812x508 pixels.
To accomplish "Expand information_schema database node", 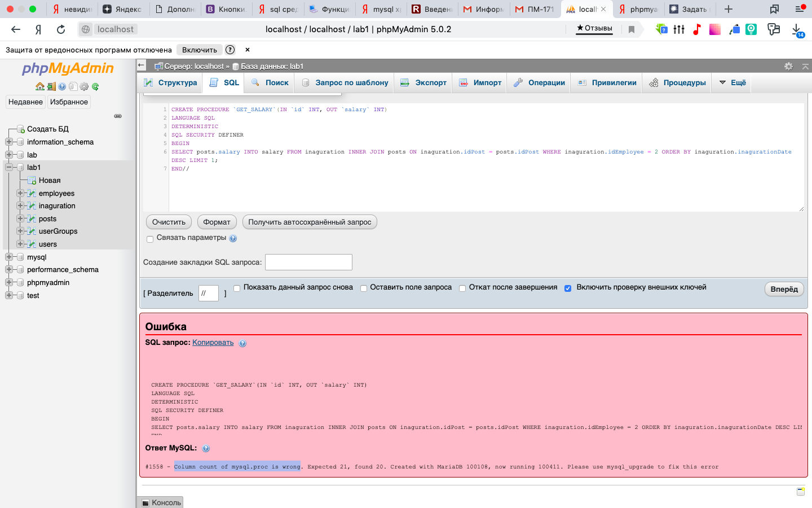I will coord(8,142).
